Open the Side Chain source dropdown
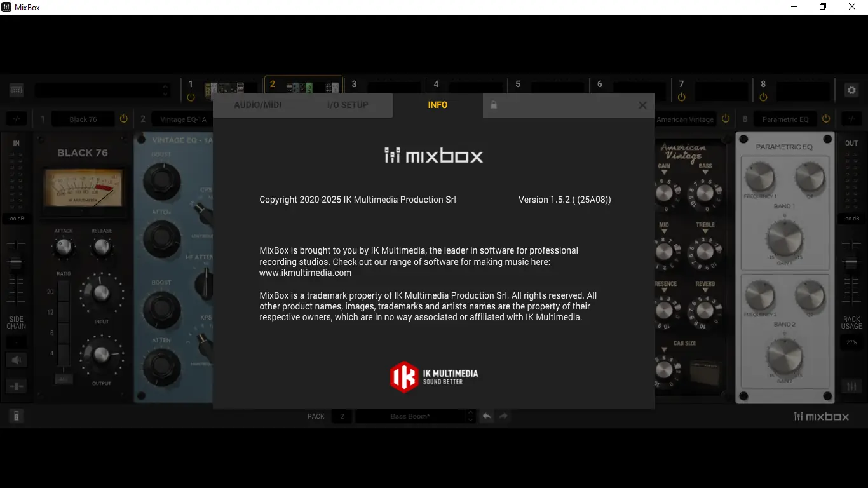Viewport: 868px width, 488px height. (17, 342)
